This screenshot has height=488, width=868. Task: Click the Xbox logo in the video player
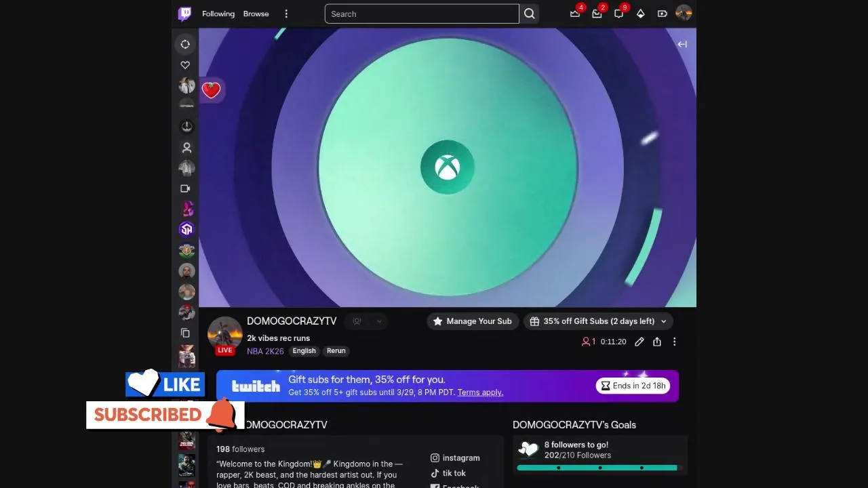[447, 167]
